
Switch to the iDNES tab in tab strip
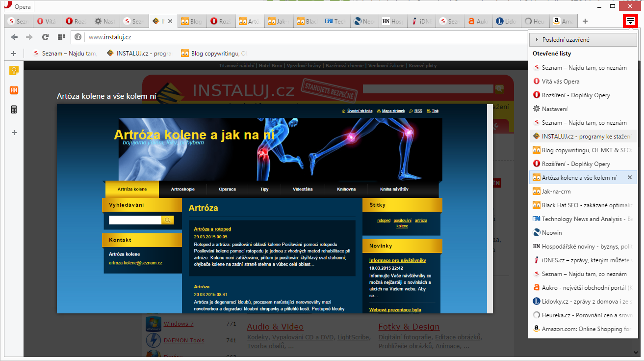click(x=422, y=21)
